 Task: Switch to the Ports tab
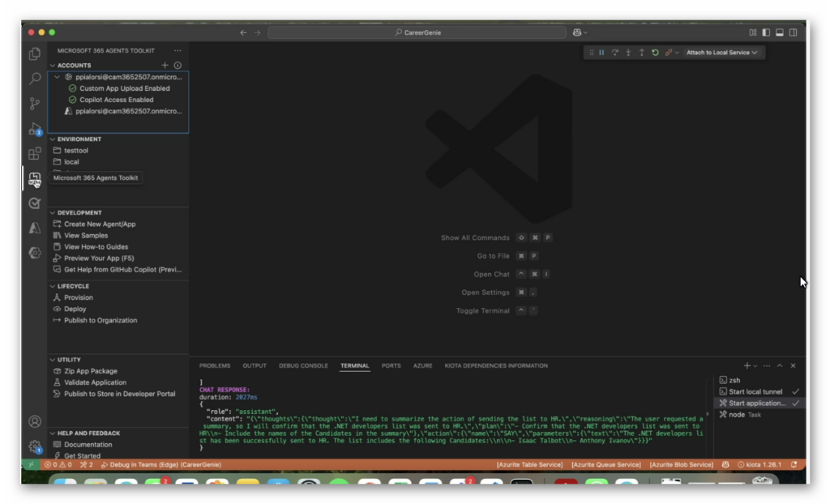(391, 365)
